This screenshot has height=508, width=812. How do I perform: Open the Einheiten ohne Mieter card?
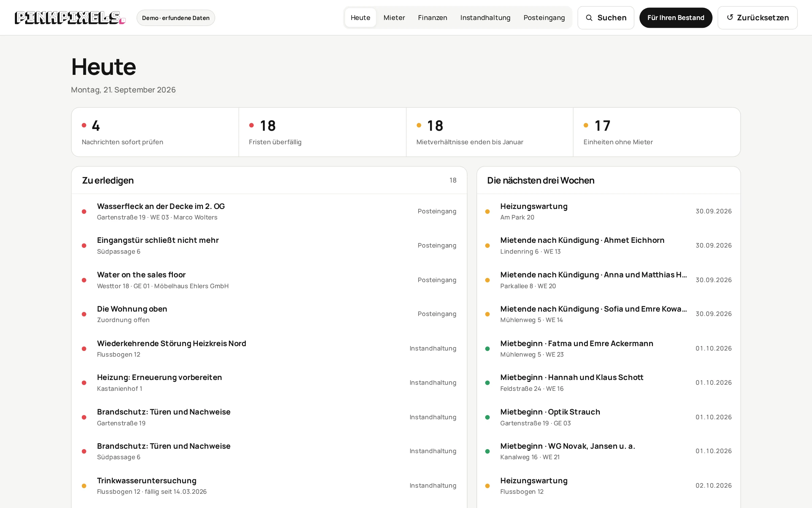coord(657,132)
